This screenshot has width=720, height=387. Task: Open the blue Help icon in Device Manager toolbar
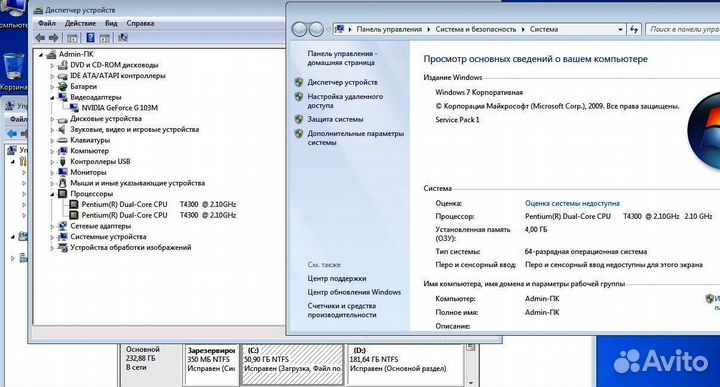point(90,38)
